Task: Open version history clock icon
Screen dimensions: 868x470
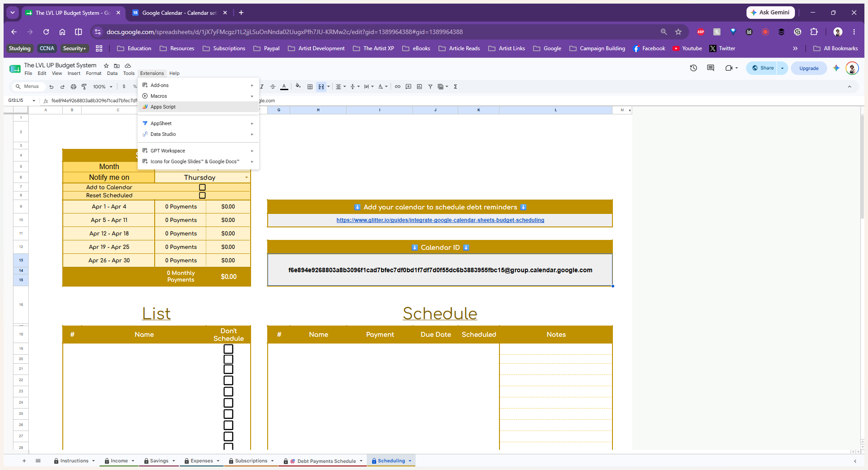Action: point(694,68)
